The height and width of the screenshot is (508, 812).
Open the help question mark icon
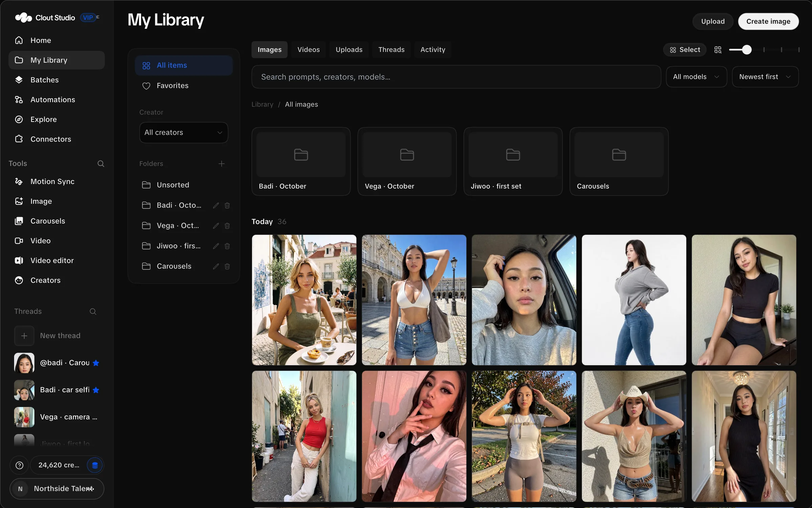[x=20, y=465]
